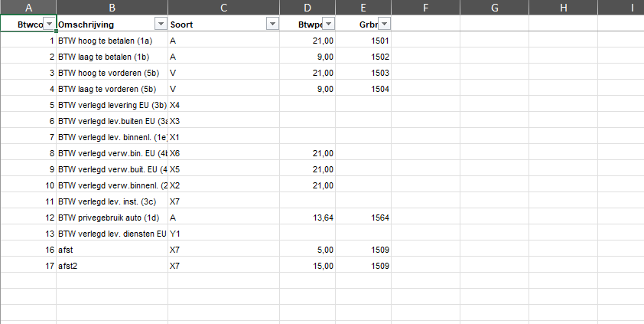Select column D header
Viewport: 644px width, 324px height.
(307, 8)
